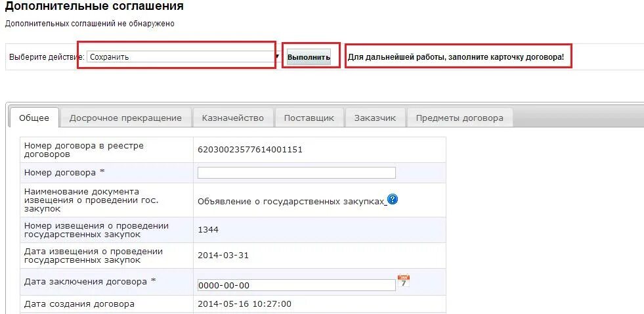Select creation date 2014-05-16 10:27:00
This screenshot has height=314, width=644.
point(244,304)
